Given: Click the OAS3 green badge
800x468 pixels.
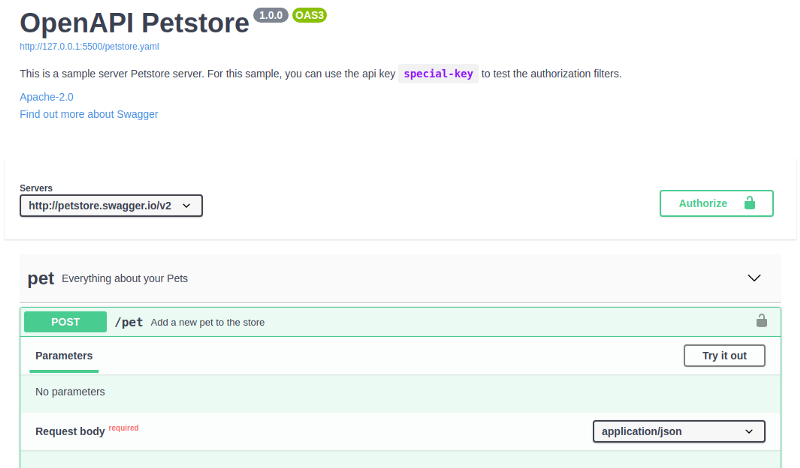Looking at the screenshot, I should pos(310,15).
